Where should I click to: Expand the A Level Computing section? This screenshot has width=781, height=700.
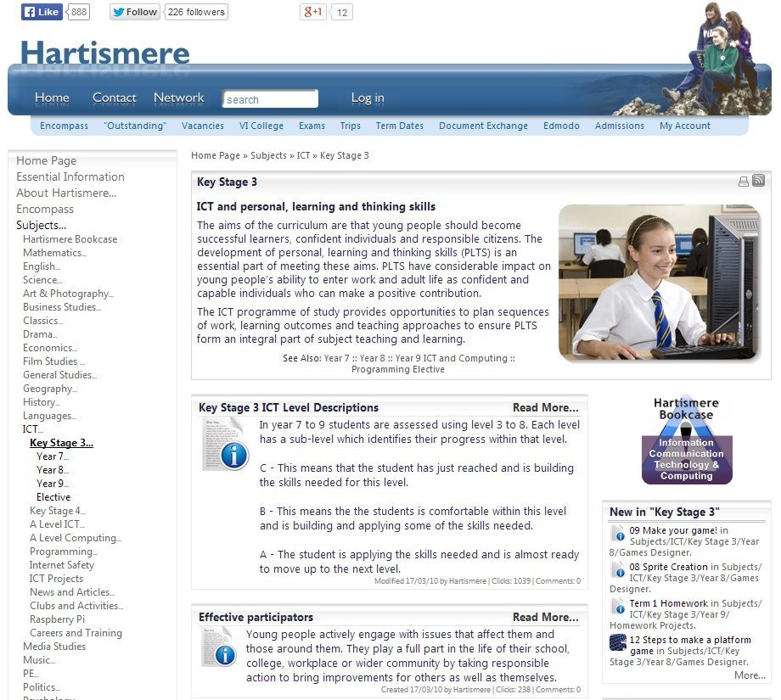pyautogui.click(x=76, y=538)
